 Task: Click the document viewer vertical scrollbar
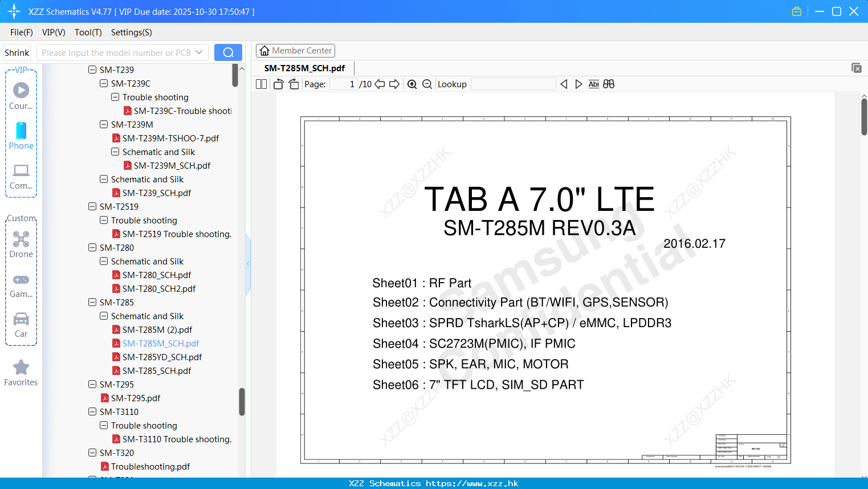864,117
